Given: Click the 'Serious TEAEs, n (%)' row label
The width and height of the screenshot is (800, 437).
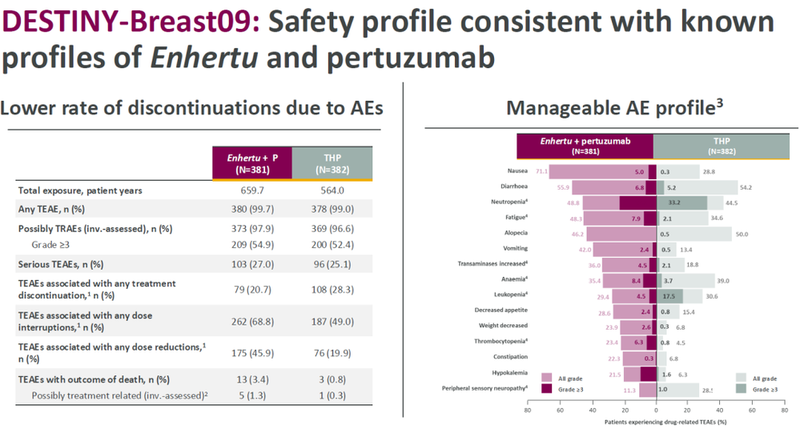Looking at the screenshot, I should [x=62, y=262].
